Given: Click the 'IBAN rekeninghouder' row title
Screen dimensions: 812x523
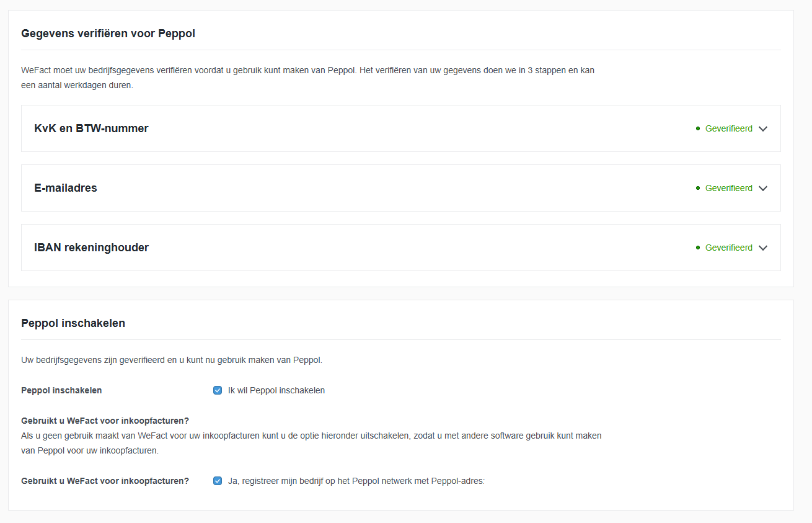Looking at the screenshot, I should tap(91, 248).
